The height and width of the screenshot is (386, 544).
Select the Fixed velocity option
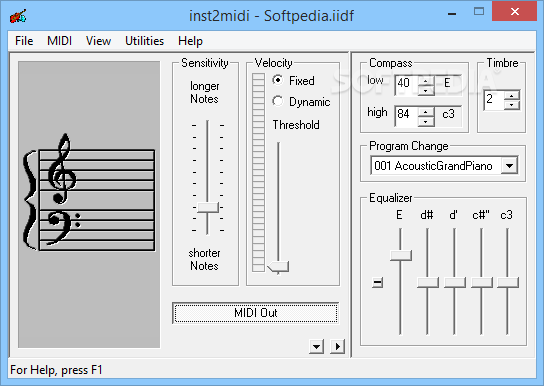pyautogui.click(x=294, y=80)
